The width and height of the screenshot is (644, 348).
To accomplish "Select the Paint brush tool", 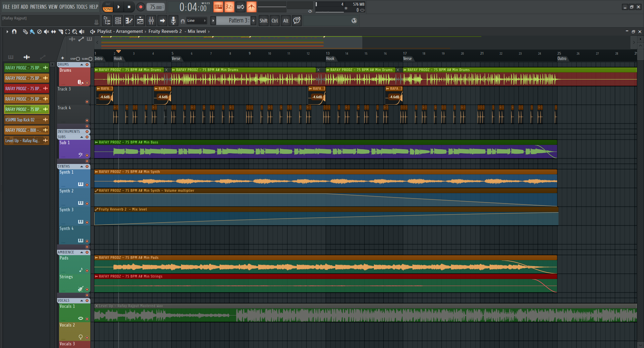I will click(x=32, y=32).
